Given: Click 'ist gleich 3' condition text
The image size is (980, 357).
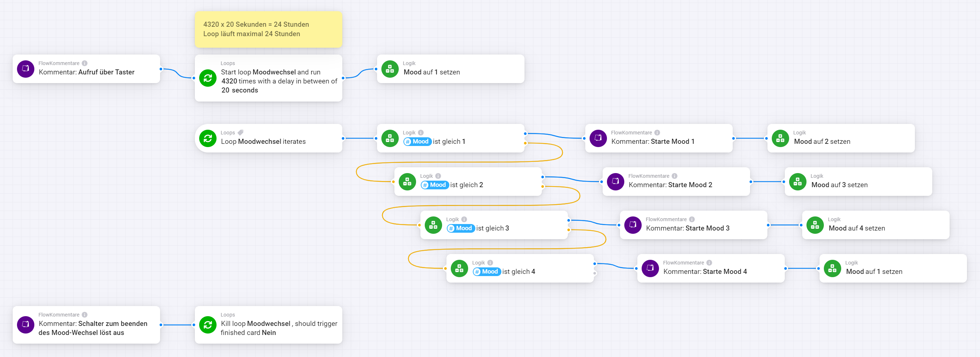Looking at the screenshot, I should pyautogui.click(x=493, y=228).
